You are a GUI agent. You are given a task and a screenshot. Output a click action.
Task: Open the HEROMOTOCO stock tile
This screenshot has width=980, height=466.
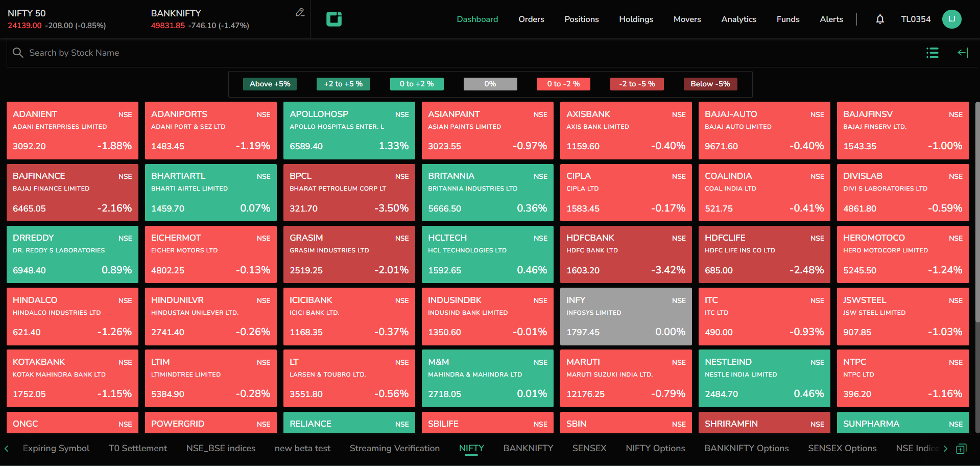click(903, 254)
